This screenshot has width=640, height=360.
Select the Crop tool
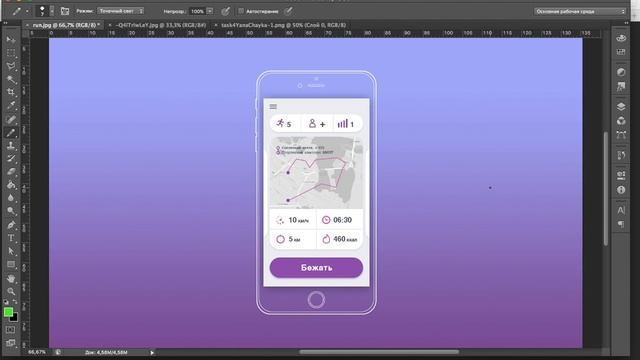click(11, 93)
